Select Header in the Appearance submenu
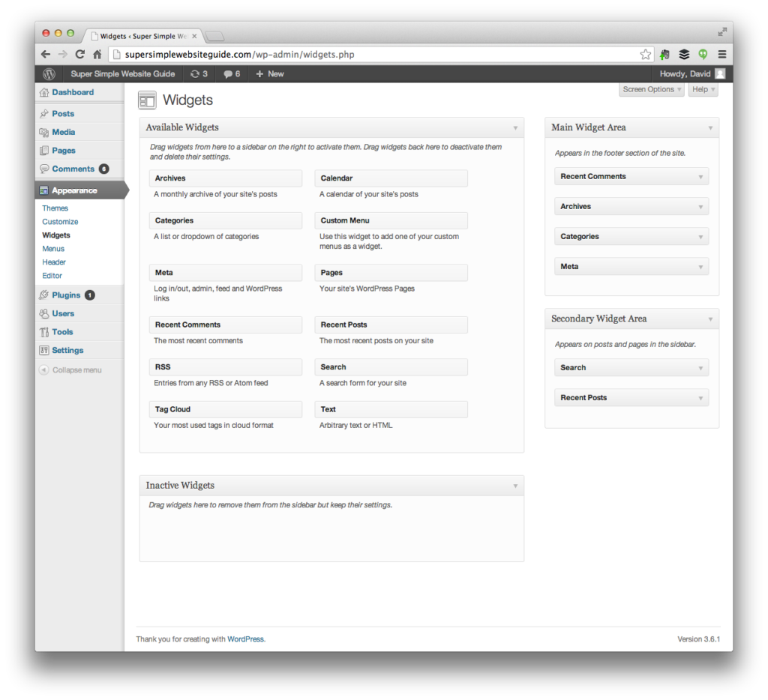 54,262
